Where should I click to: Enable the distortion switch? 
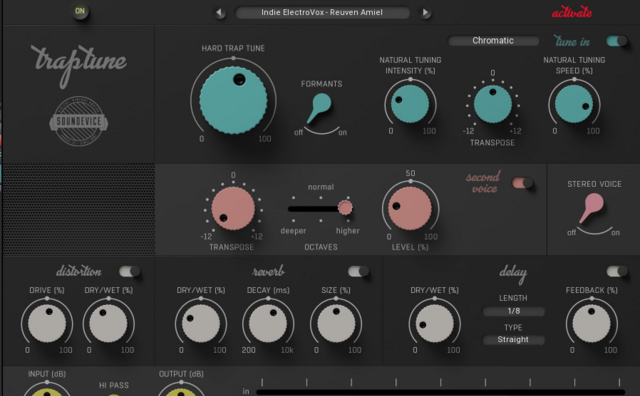(129, 271)
